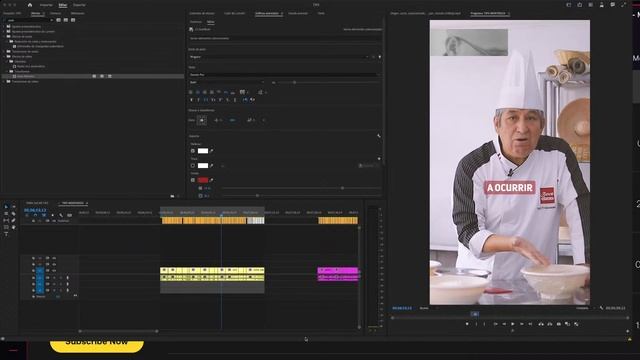The image size is (640, 360).
Task: Open the font family dropdown
Action: 284,75
